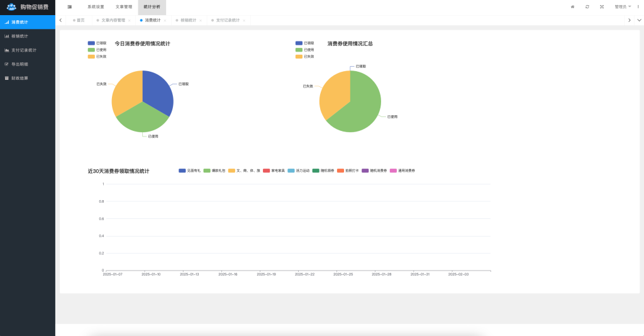Click the 文章管理 top menu item

click(x=124, y=7)
